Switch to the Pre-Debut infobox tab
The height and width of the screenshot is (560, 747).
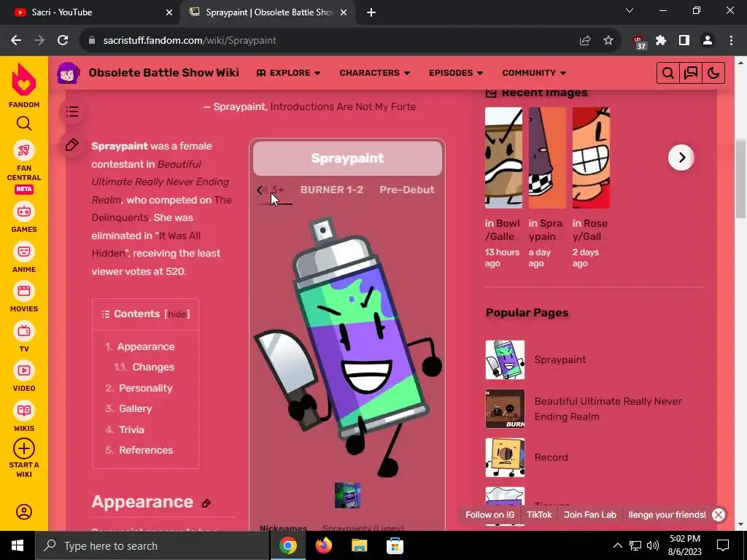tap(407, 190)
